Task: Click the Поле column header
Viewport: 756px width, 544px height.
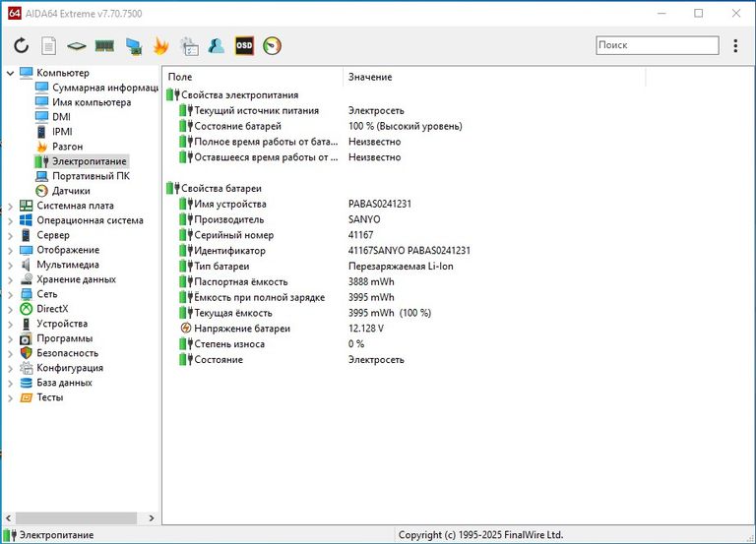Action: 254,77
